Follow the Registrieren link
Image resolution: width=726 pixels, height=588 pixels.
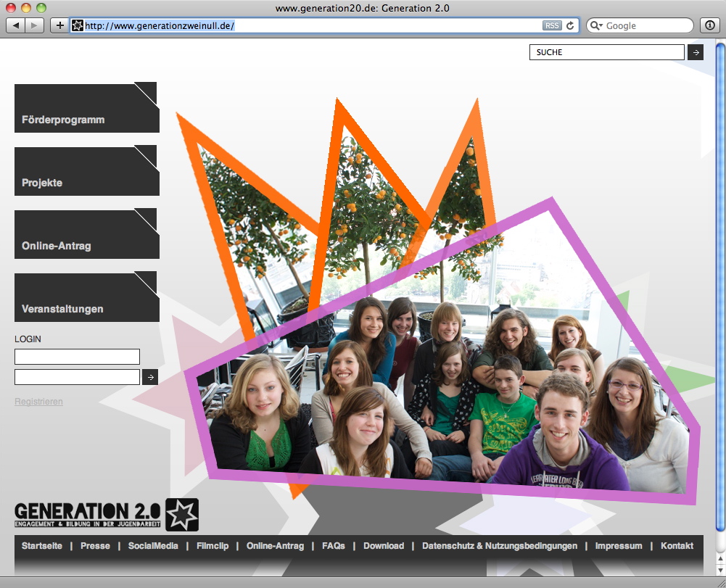38,402
